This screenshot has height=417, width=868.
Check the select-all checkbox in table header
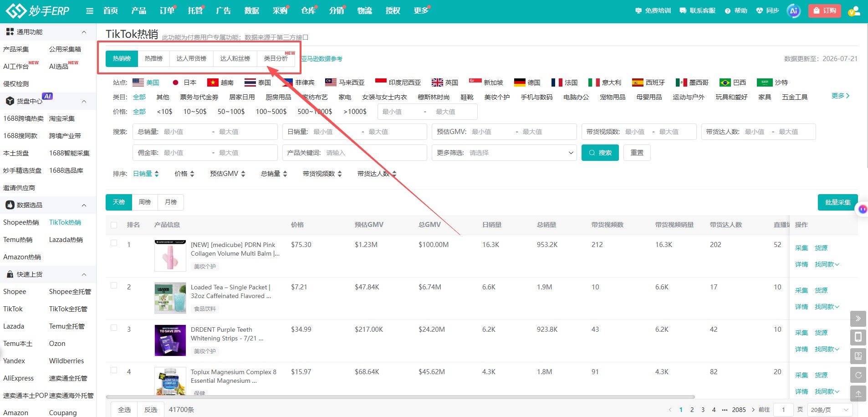(114, 225)
